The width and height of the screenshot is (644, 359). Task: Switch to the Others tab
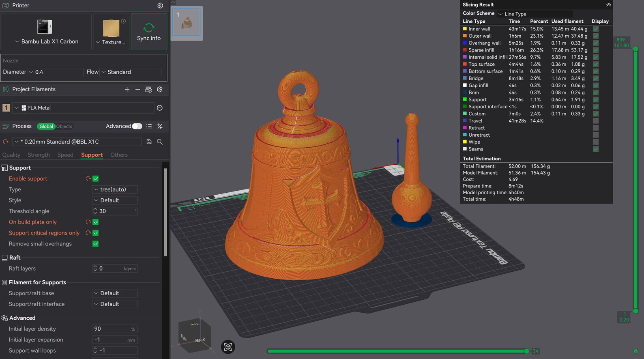point(119,155)
